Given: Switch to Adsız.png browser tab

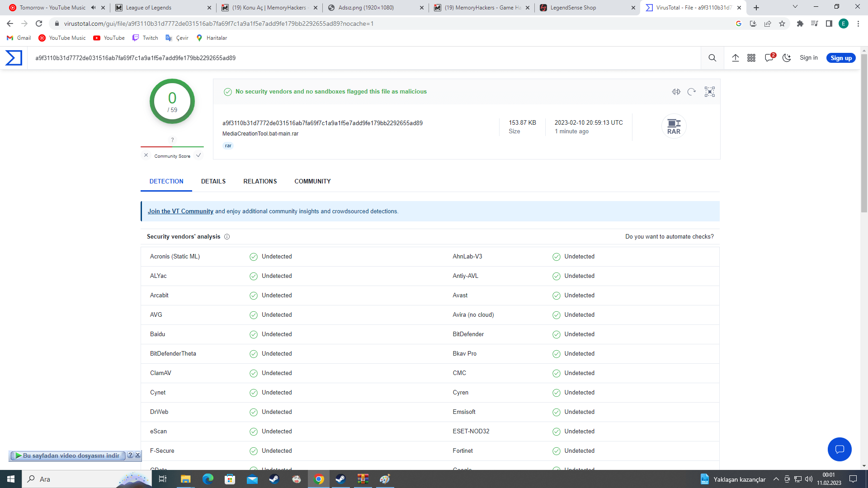Looking at the screenshot, I should point(375,8).
